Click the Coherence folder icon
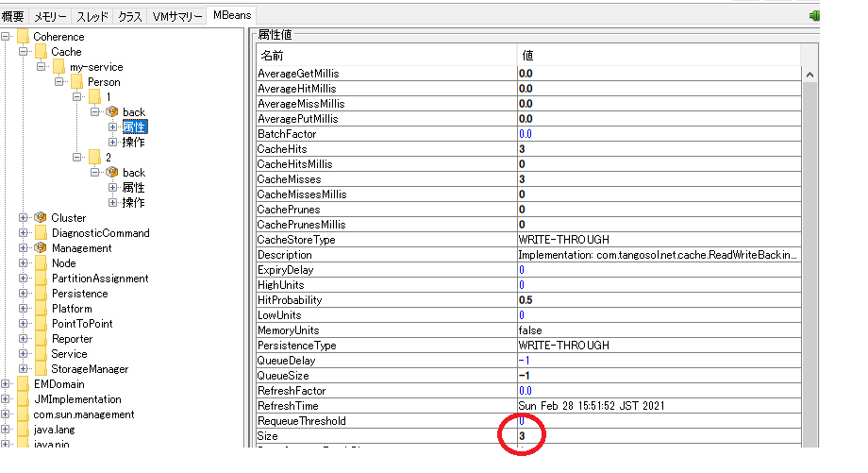868x473 pixels. (23, 37)
